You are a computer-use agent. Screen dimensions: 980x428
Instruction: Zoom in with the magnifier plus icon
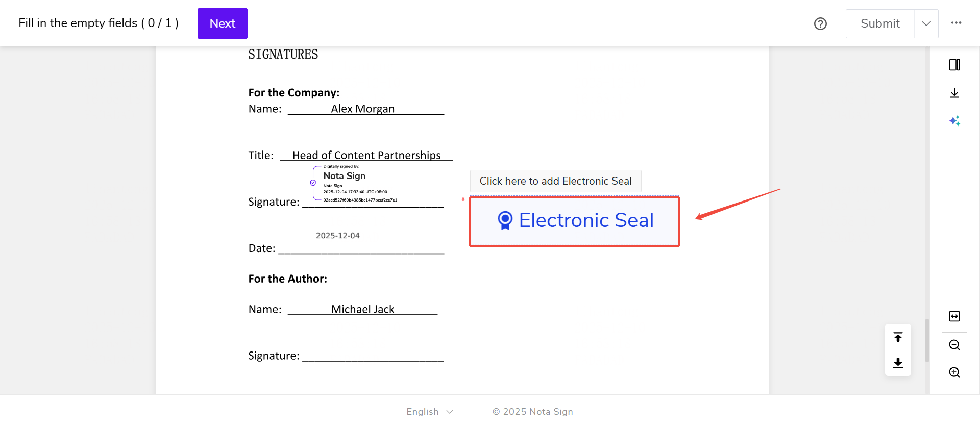pyautogui.click(x=954, y=372)
